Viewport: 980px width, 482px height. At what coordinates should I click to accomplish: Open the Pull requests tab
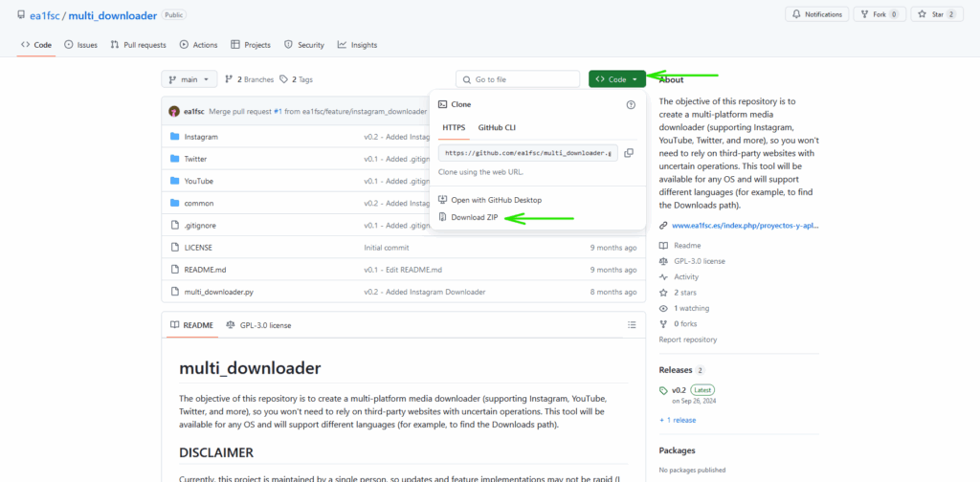[x=138, y=45]
